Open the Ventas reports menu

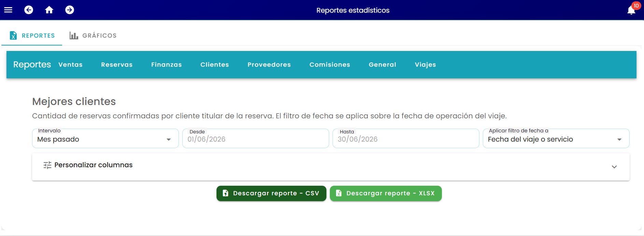(70, 65)
